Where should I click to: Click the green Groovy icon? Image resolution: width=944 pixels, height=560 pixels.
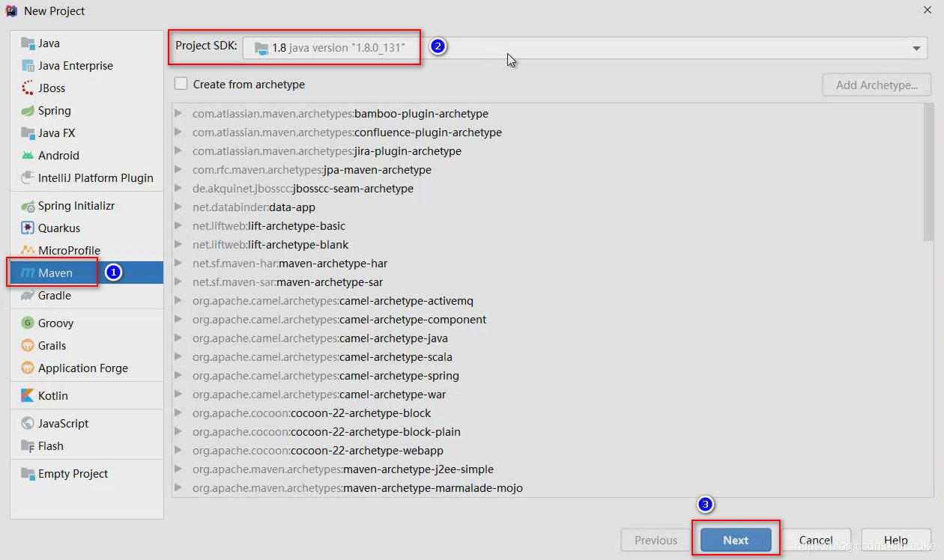point(28,323)
